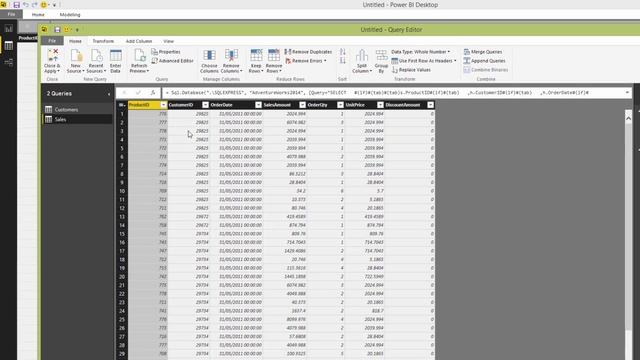Switch to the Add Column tab
Viewport: 640px width, 360px height.
click(139, 41)
